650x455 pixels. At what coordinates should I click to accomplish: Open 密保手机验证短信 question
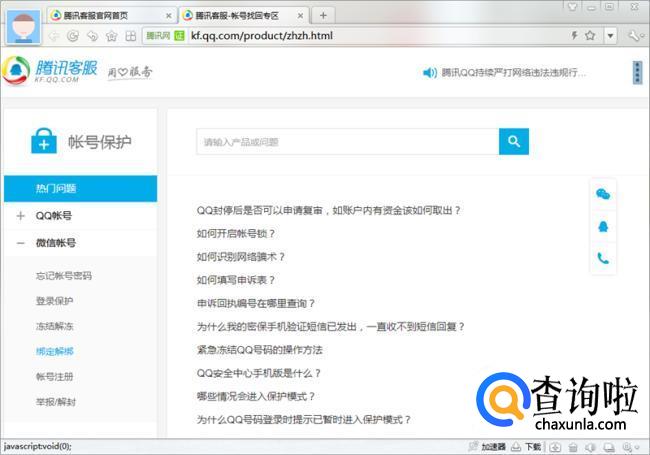tap(330, 327)
